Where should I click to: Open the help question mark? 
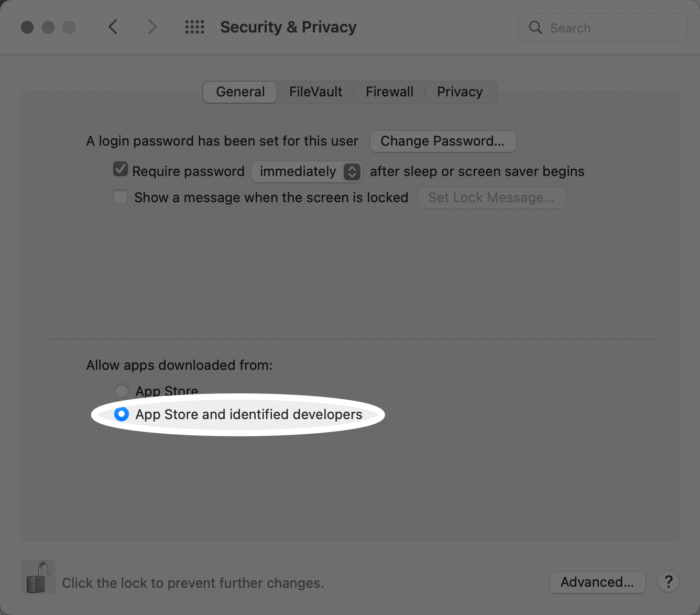point(669,581)
